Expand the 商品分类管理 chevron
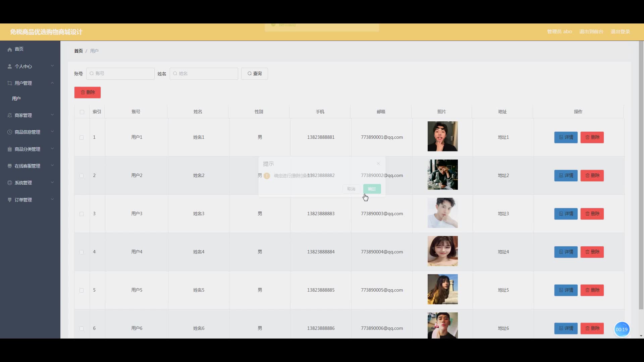The image size is (644, 362). tap(52, 149)
